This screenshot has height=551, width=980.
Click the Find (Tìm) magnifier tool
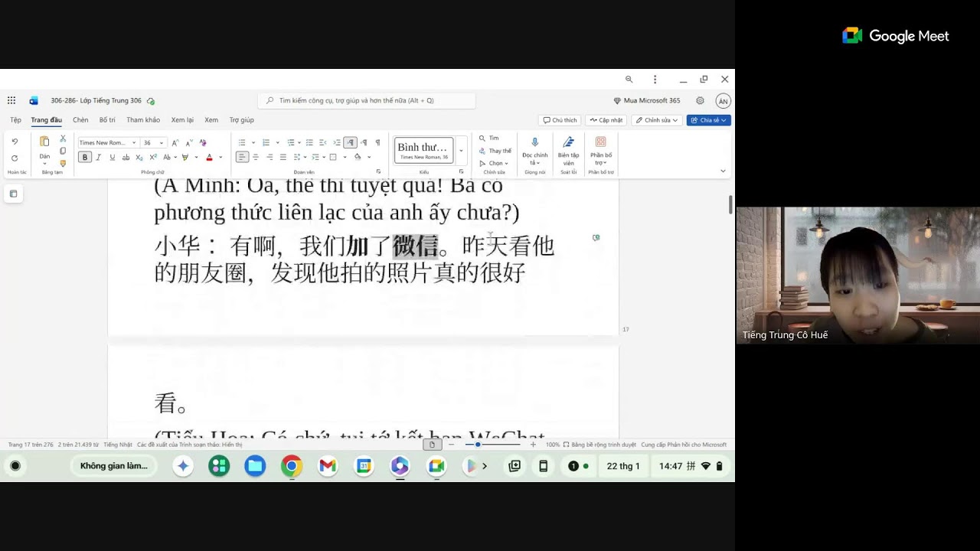pyautogui.click(x=488, y=139)
